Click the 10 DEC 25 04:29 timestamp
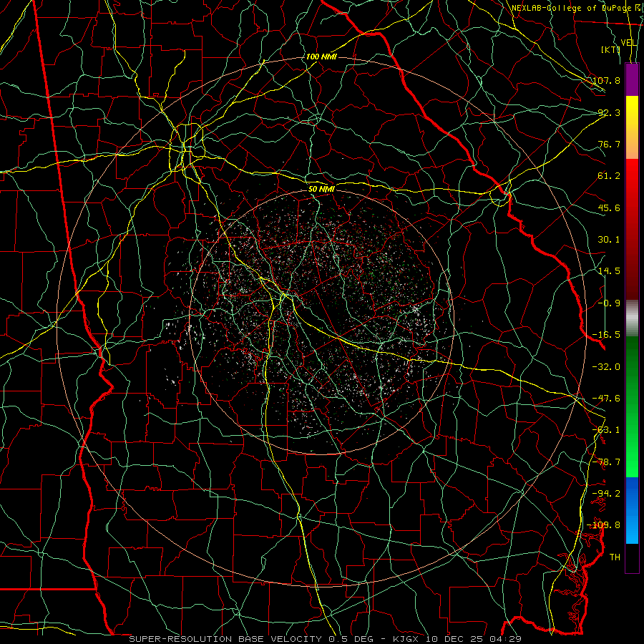Screen dimensions: 644x644 pyautogui.click(x=474, y=639)
